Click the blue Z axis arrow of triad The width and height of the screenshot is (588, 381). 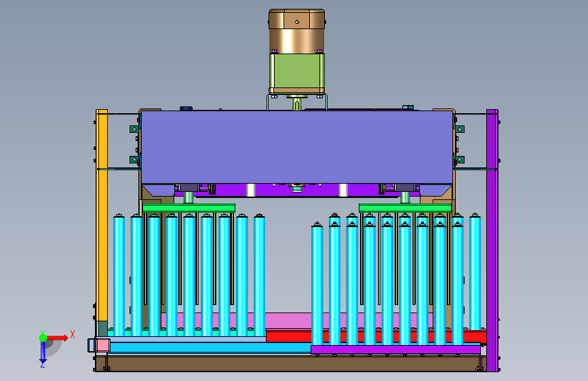(x=43, y=352)
